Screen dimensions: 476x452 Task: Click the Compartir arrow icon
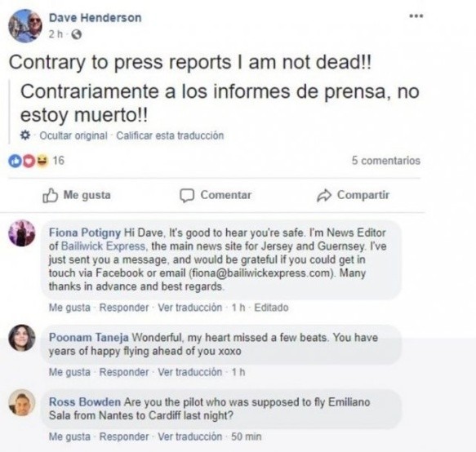[324, 195]
